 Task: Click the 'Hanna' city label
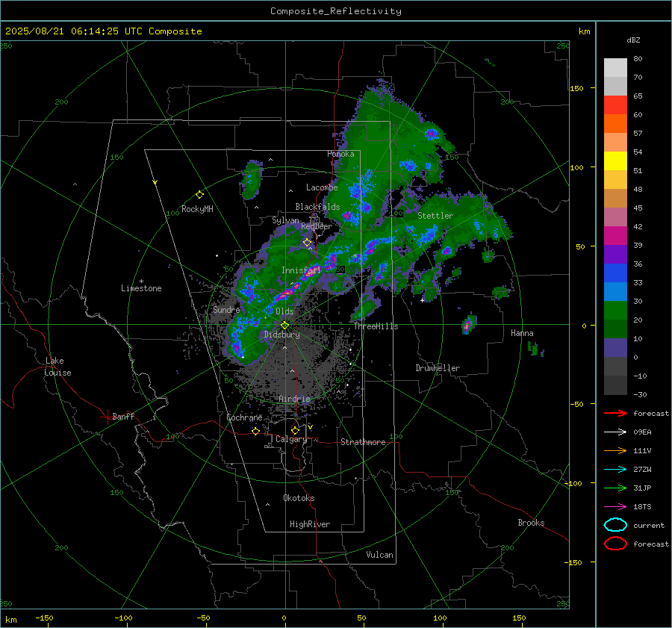tap(522, 333)
